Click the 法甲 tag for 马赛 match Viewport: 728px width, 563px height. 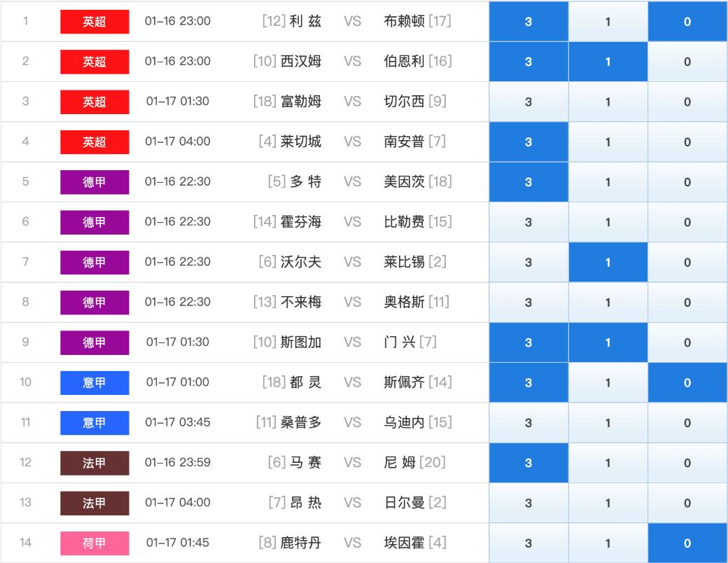(x=94, y=463)
